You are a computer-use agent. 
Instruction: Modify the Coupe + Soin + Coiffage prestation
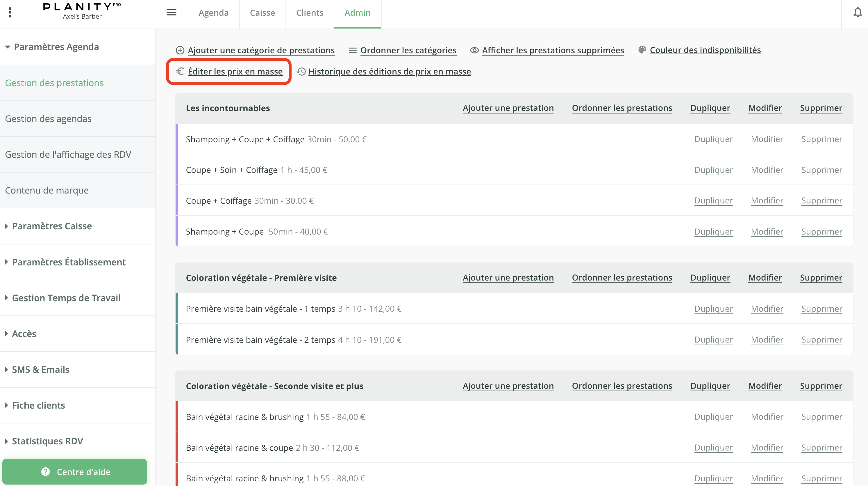[x=767, y=170]
